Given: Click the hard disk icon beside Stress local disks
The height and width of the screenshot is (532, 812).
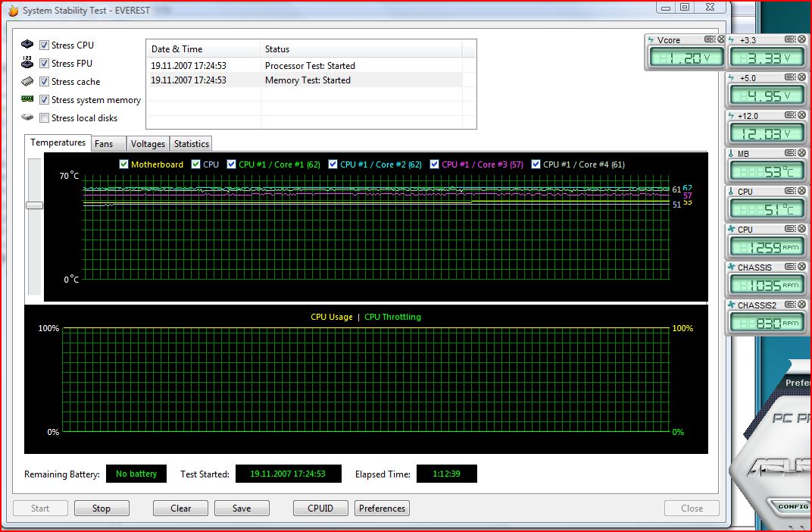Looking at the screenshot, I should pyautogui.click(x=27, y=117).
